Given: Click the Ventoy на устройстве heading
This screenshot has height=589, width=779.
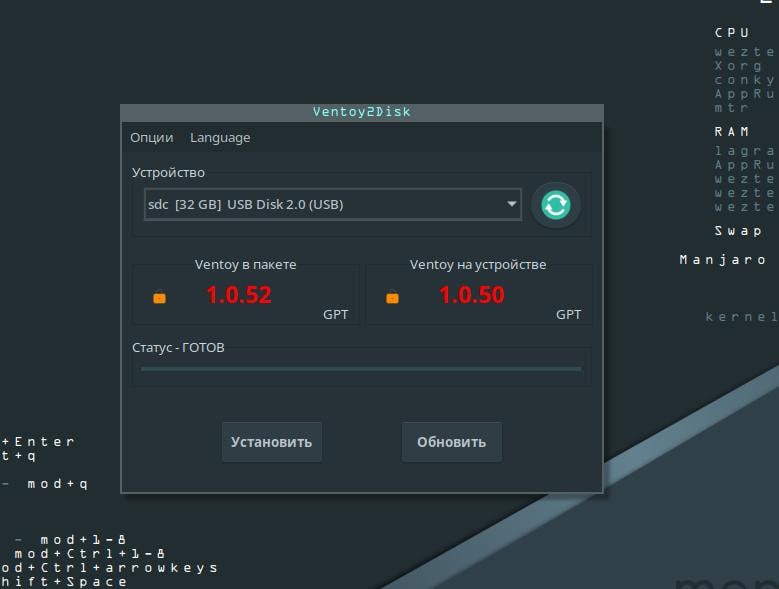Looking at the screenshot, I should tap(478, 265).
